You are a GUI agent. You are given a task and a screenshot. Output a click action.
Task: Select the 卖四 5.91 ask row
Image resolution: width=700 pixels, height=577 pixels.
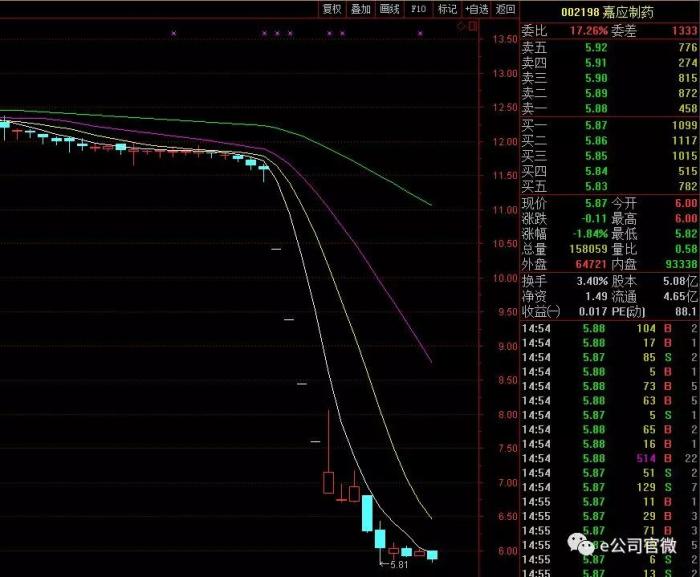[610, 63]
